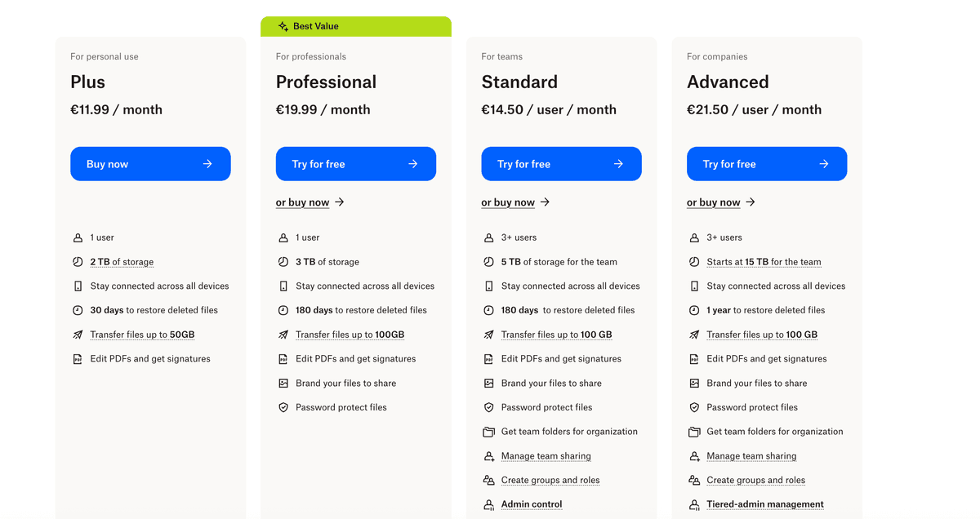Click the signature icon for Edit PDFs under Advanced
The height and width of the screenshot is (519, 980).
(694, 358)
